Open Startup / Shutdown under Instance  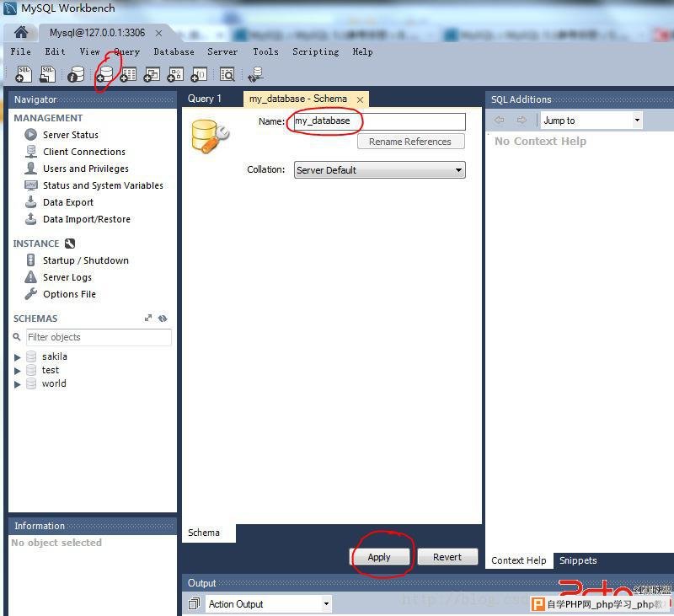[77, 260]
